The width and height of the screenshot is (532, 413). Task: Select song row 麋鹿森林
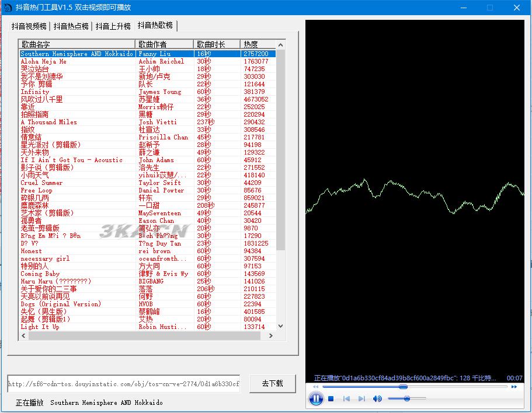[x=147, y=205]
